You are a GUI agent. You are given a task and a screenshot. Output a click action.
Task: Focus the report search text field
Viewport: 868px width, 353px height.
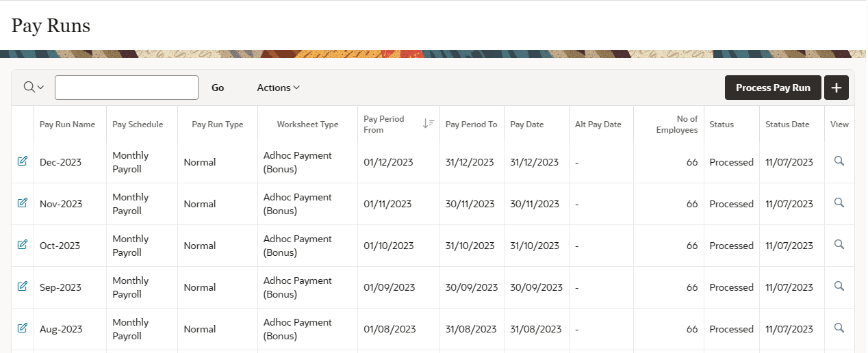[x=127, y=88]
